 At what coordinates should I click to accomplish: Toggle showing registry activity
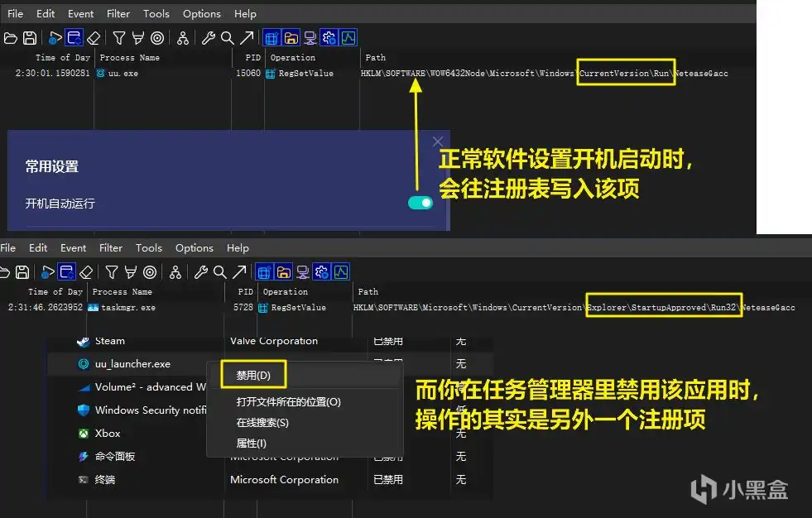[x=271, y=37]
